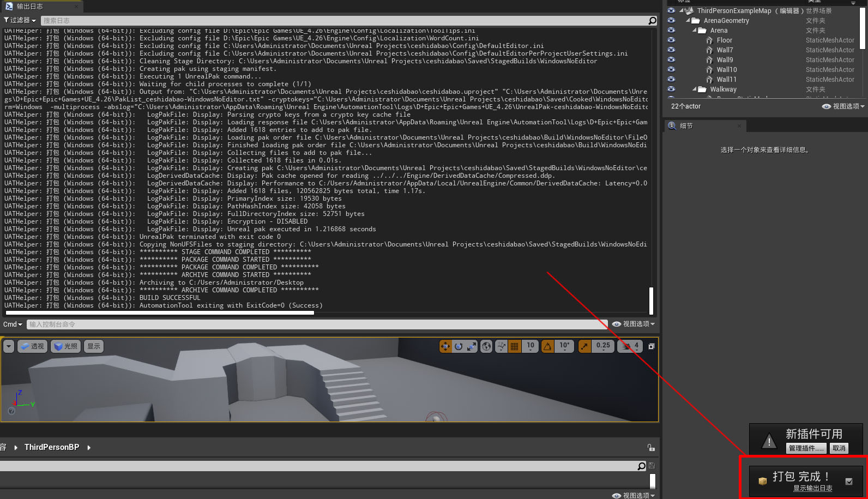Select the ArenaGeometry folder icon
The image size is (868, 499).
click(696, 21)
